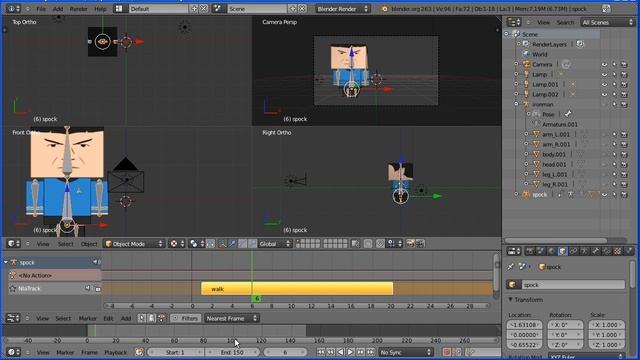Click the jump to end frame button
The height and width of the screenshot is (360, 640).
pyautogui.click(x=371, y=352)
